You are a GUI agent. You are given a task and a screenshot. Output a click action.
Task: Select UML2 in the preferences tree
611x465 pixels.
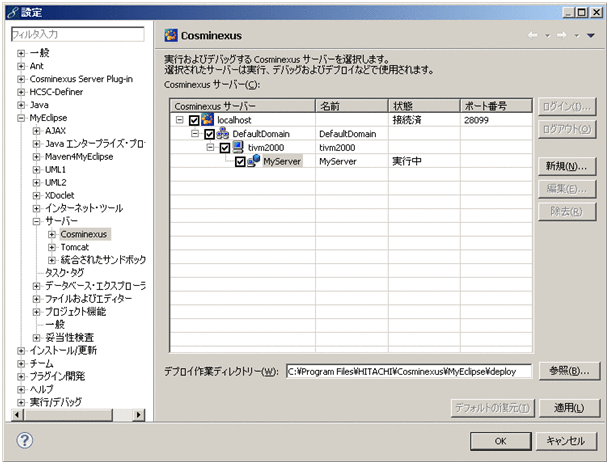56,182
